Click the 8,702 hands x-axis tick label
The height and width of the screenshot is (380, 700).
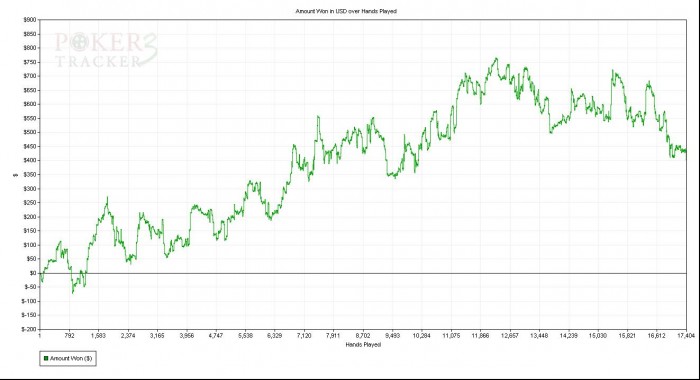coord(363,336)
